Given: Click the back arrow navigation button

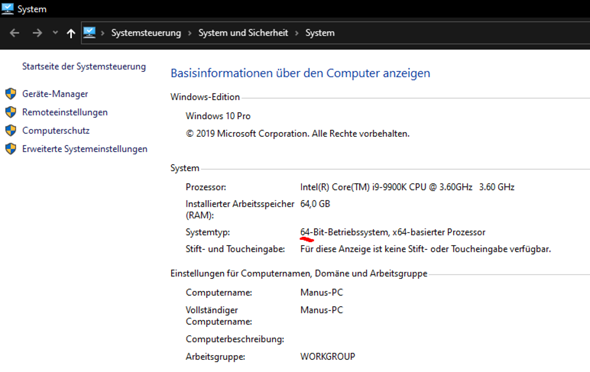Looking at the screenshot, I should pos(14,33).
